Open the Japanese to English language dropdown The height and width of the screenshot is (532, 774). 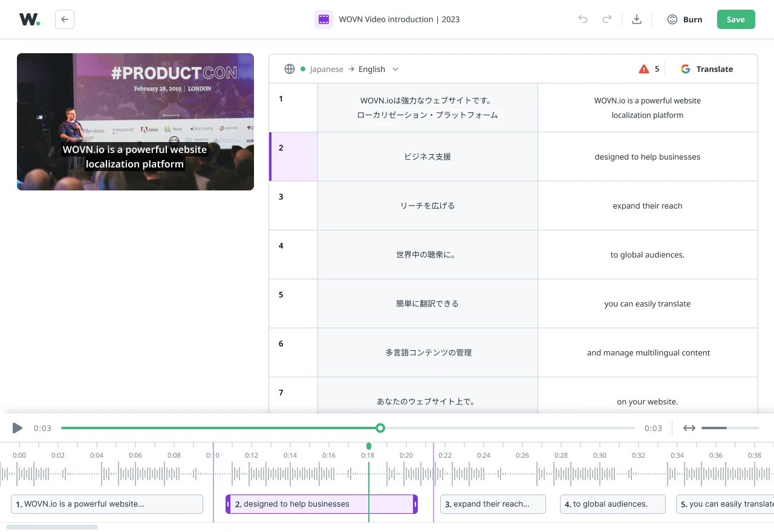(x=354, y=69)
